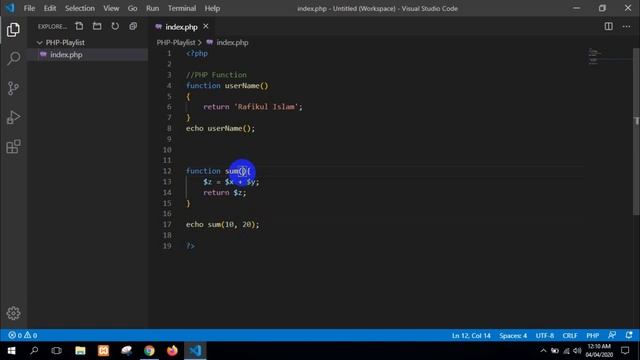
Task: Change indentation via Spaces: 4
Action: 513,336
